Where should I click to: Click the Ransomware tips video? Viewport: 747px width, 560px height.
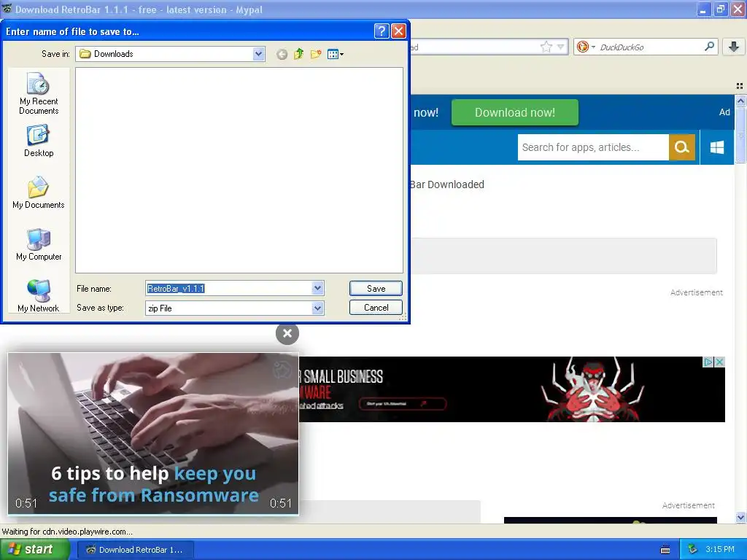153,434
